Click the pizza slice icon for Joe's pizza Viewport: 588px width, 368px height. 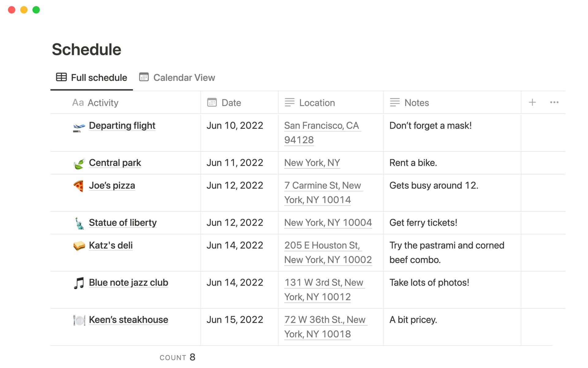[x=79, y=186]
